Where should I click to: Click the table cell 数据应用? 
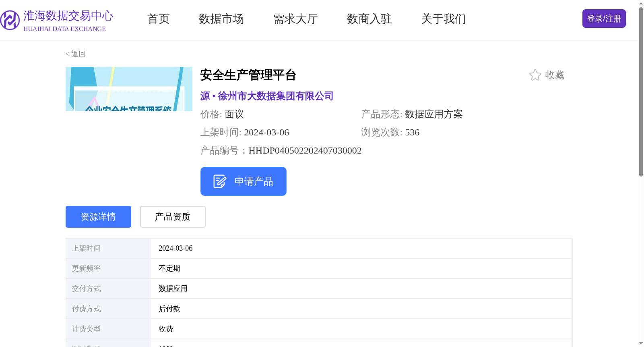pyautogui.click(x=173, y=289)
